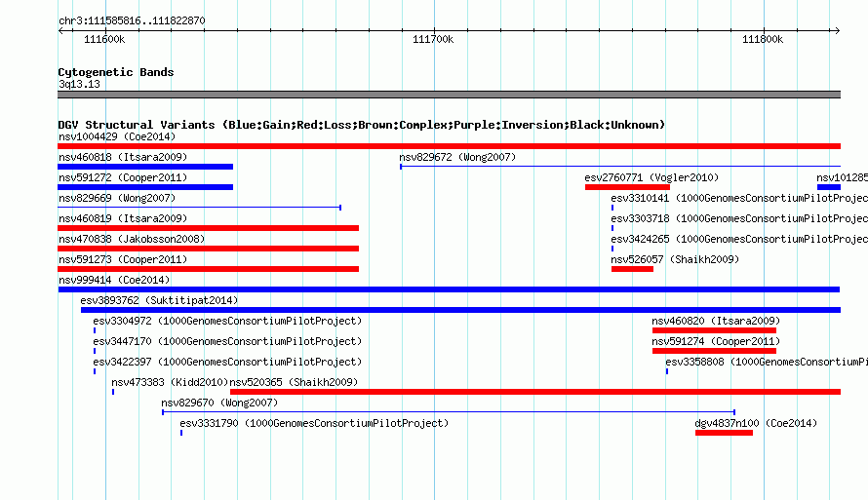Open esv3424265 1000Genomes variant label
868x500 pixels.
(739, 239)
